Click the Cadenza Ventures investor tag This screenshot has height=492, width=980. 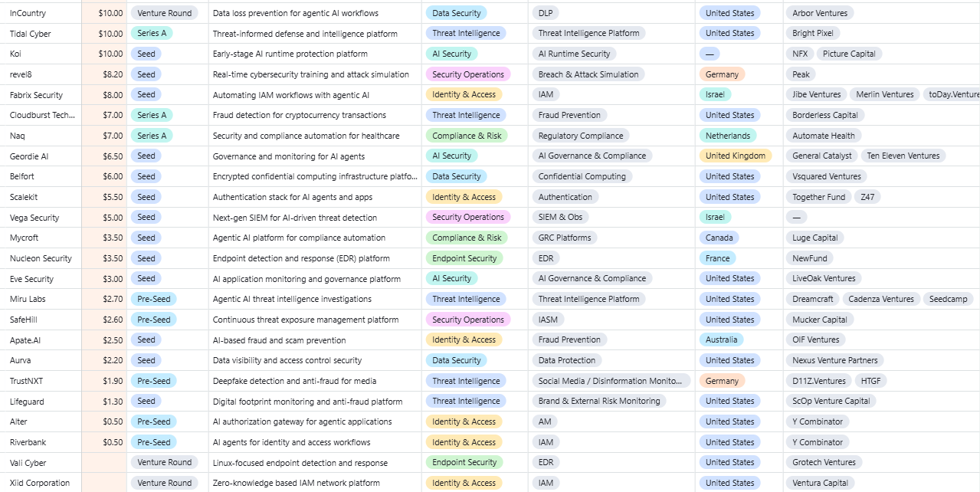click(881, 299)
